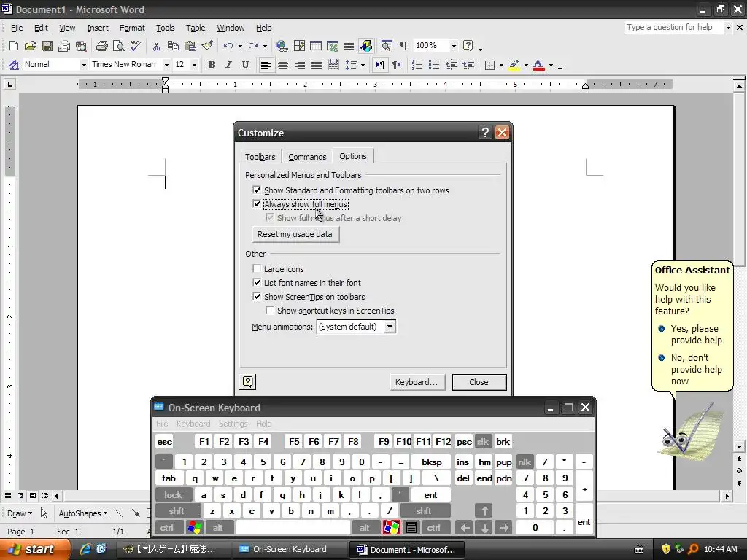Click the Customize dialog help icon button

pos(248,381)
